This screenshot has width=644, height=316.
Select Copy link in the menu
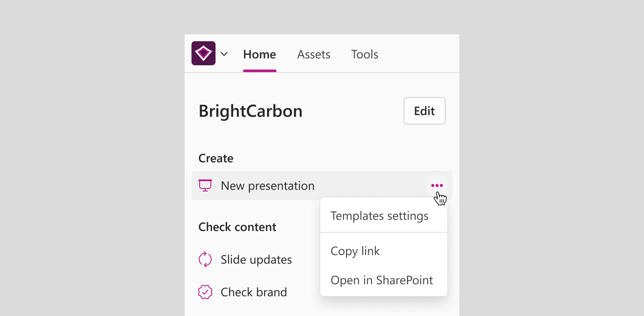pos(384,251)
